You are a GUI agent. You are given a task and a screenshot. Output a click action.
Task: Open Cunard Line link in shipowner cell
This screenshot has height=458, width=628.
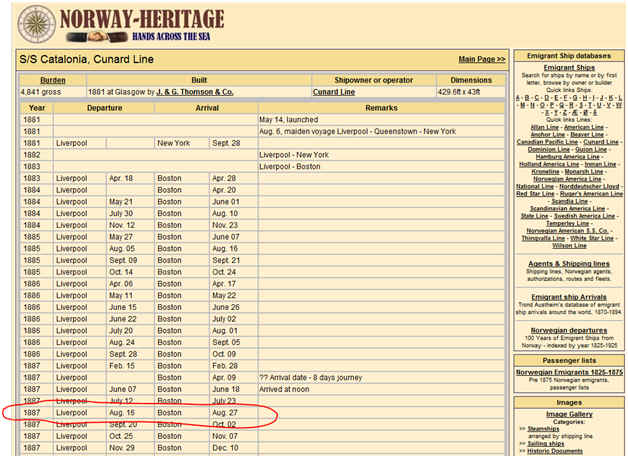334,92
